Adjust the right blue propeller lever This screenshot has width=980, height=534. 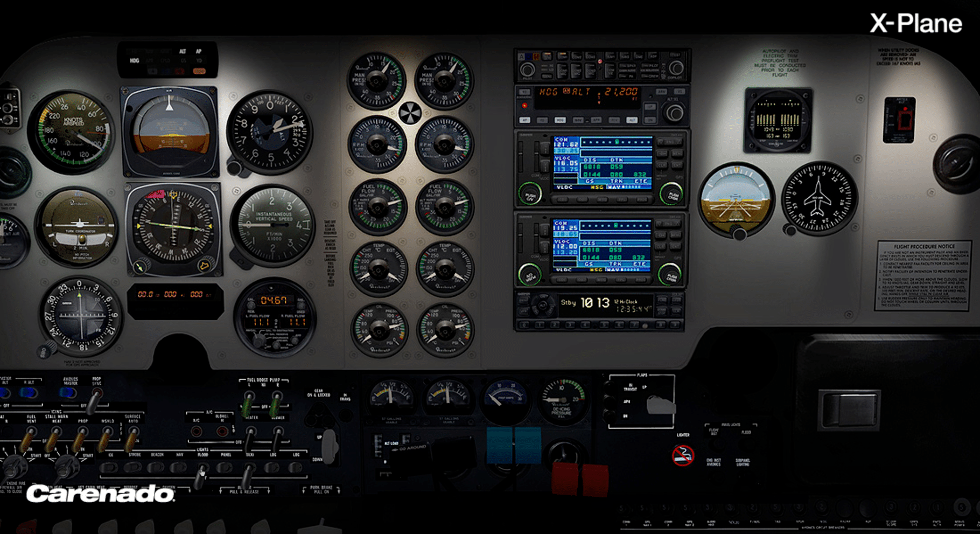coord(528,445)
